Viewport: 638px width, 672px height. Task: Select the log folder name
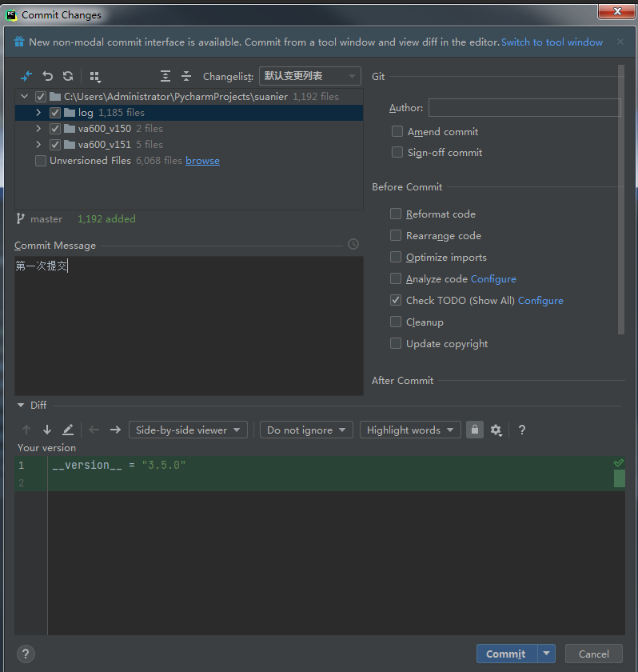tap(86, 113)
